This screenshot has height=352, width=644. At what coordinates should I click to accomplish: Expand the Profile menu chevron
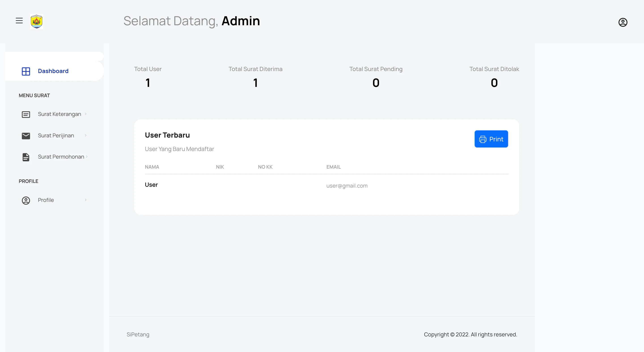(x=86, y=200)
